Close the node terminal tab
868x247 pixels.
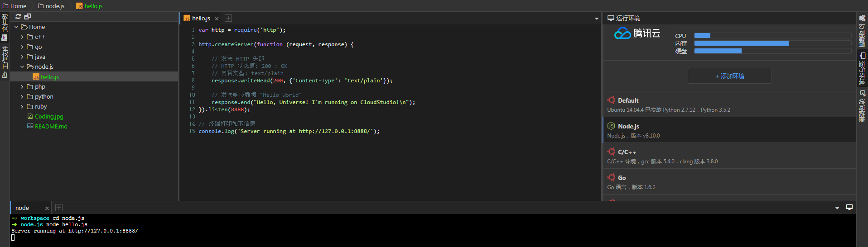point(47,208)
